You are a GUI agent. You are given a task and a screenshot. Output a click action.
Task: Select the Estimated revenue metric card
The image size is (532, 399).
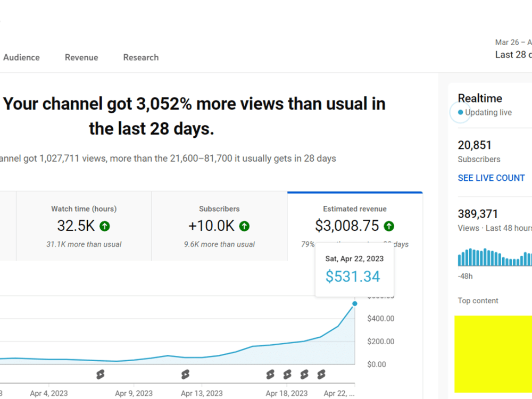[355, 226]
